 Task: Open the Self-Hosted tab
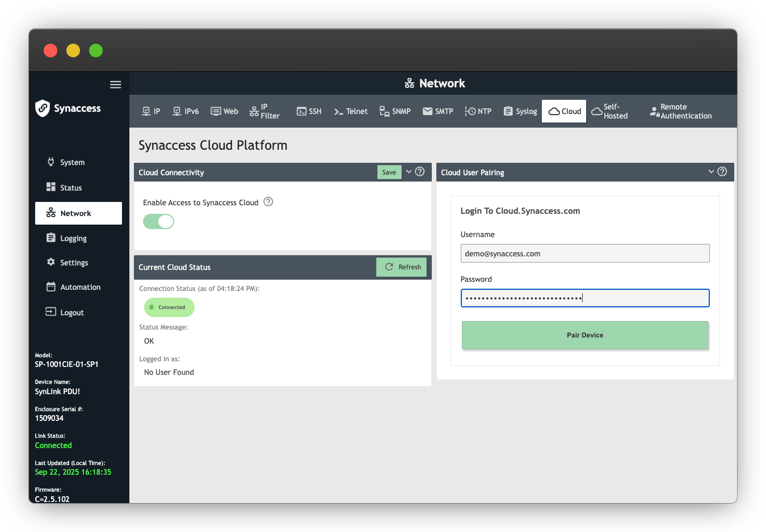pos(610,111)
